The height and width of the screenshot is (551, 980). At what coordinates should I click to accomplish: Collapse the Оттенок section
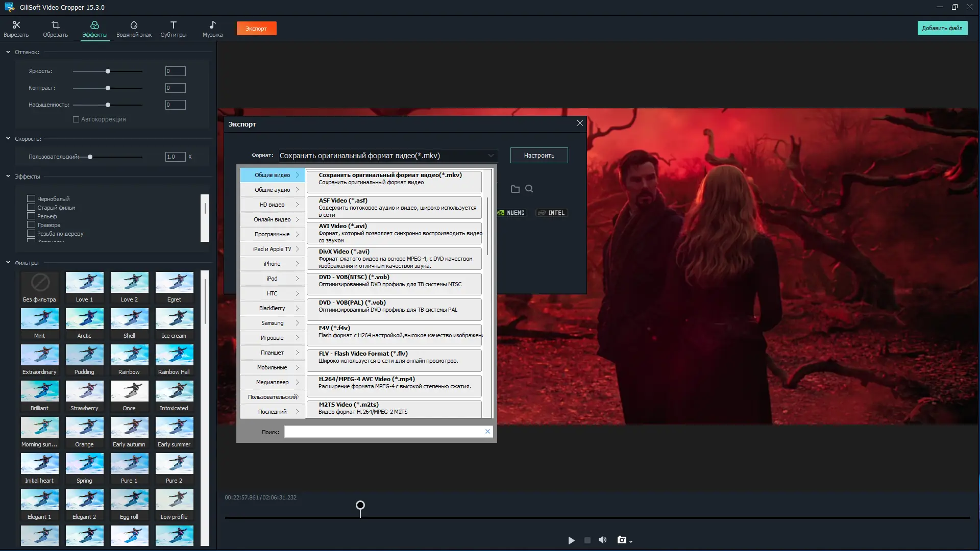[x=8, y=52]
